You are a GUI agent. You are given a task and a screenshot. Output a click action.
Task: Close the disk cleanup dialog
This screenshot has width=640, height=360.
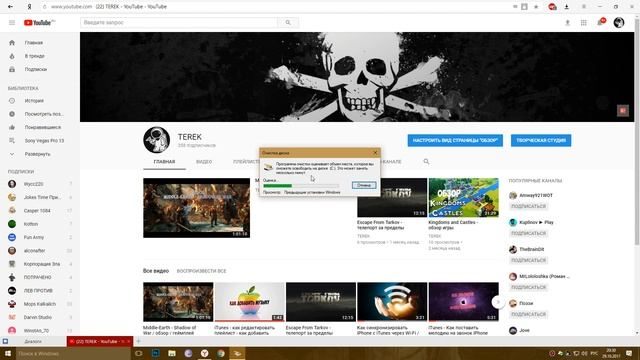(x=375, y=153)
